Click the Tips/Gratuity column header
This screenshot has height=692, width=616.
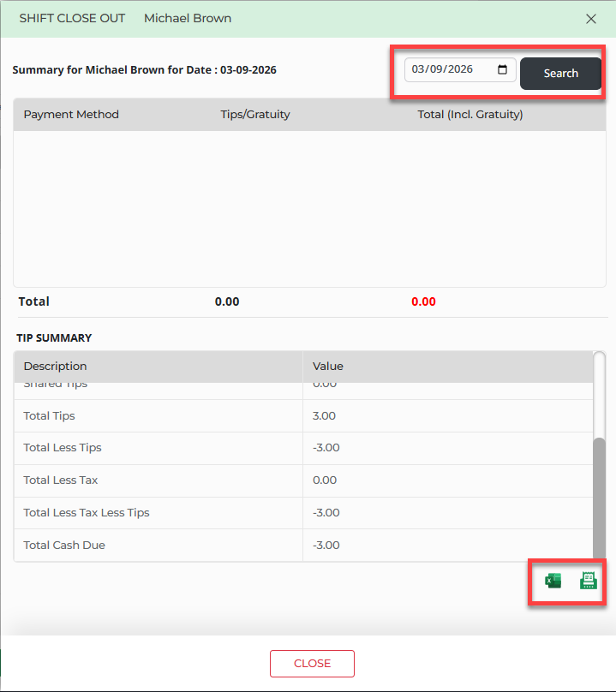coord(255,115)
